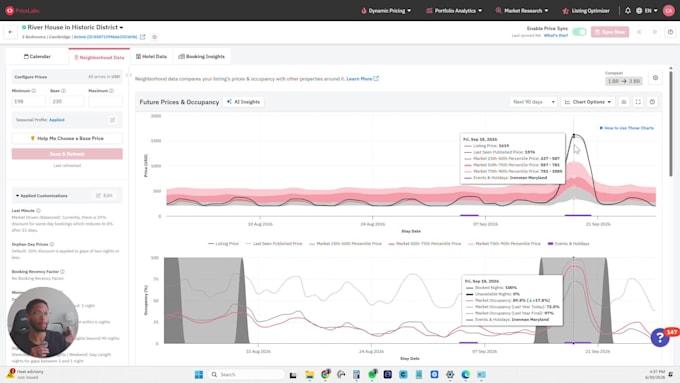Open Portfolio Analytics menu
The height and width of the screenshot is (383, 680).
point(454,10)
